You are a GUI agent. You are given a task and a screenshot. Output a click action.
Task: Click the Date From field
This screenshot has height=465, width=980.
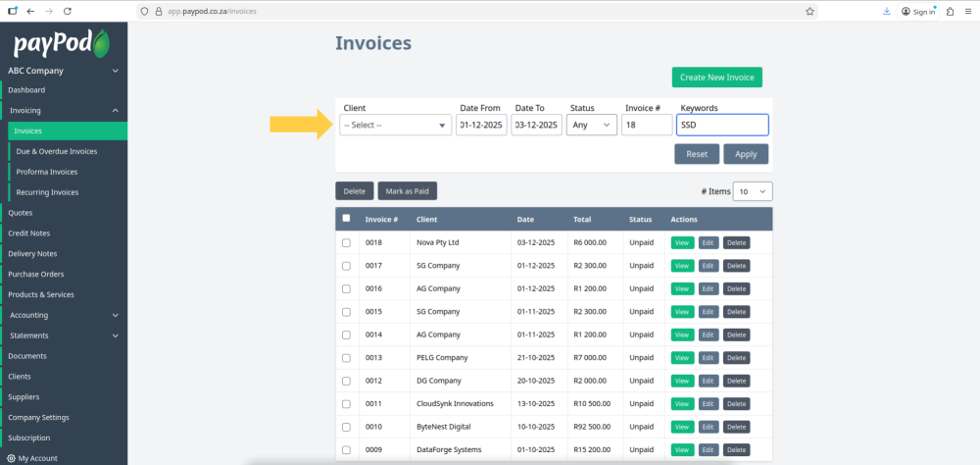point(481,126)
